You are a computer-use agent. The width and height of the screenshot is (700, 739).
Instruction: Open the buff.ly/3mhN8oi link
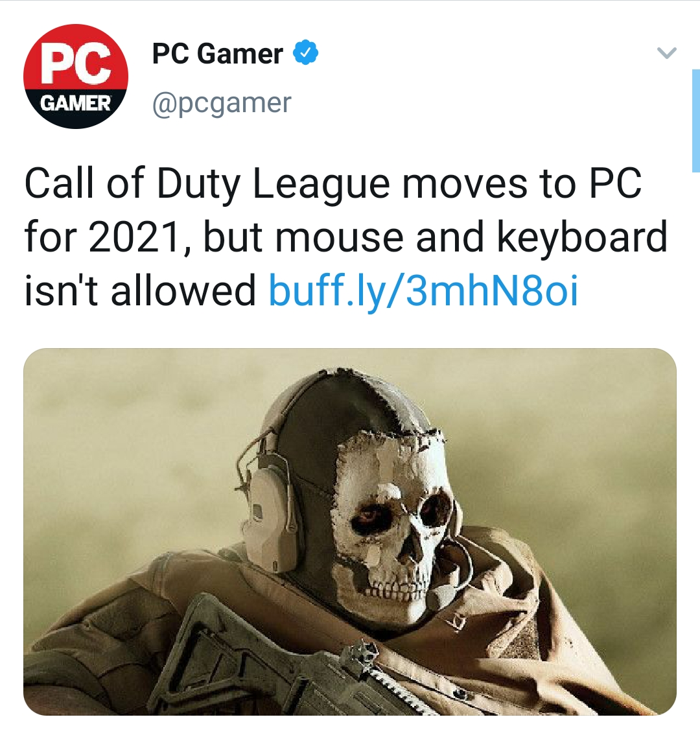423,290
